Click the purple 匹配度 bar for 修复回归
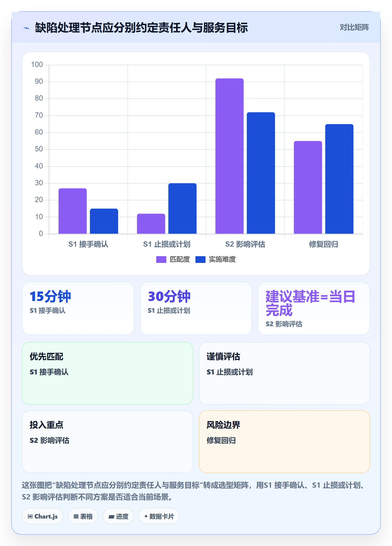The height and width of the screenshot is (546, 392). tap(308, 187)
